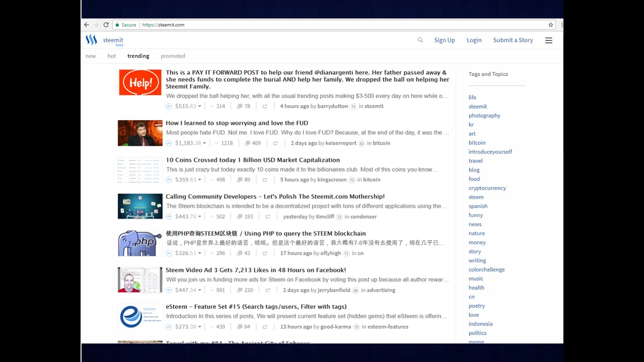Expand the $515.83 payout dropdown
Image resolution: width=644 pixels, height=362 pixels.
200,106
